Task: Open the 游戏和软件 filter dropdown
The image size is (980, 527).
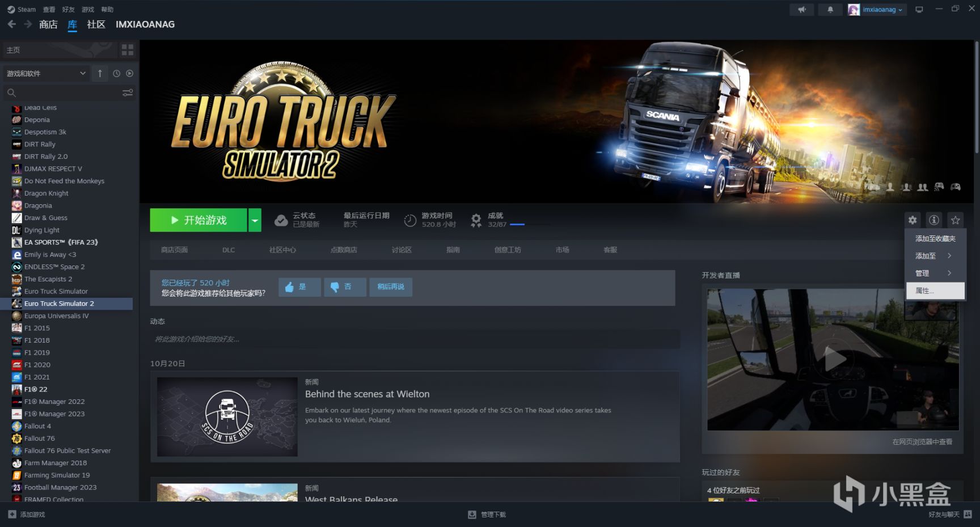Action: [x=47, y=73]
